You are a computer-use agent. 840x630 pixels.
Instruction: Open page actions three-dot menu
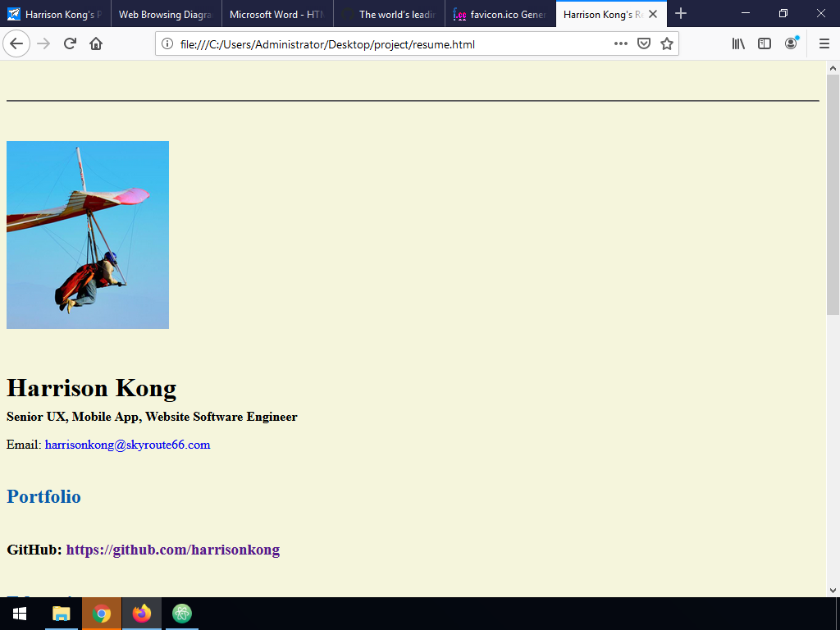pyautogui.click(x=620, y=44)
